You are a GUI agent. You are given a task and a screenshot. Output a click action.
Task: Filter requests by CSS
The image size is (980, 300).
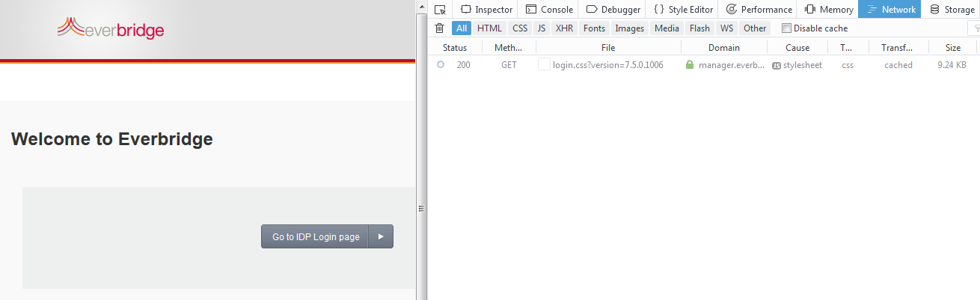pyautogui.click(x=520, y=28)
